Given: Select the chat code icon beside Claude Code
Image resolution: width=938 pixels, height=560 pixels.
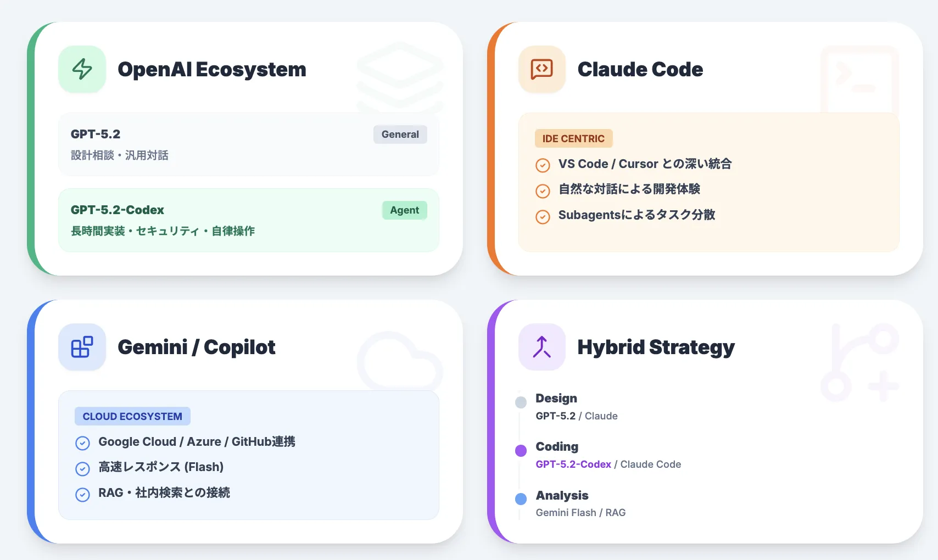Looking at the screenshot, I should 541,69.
